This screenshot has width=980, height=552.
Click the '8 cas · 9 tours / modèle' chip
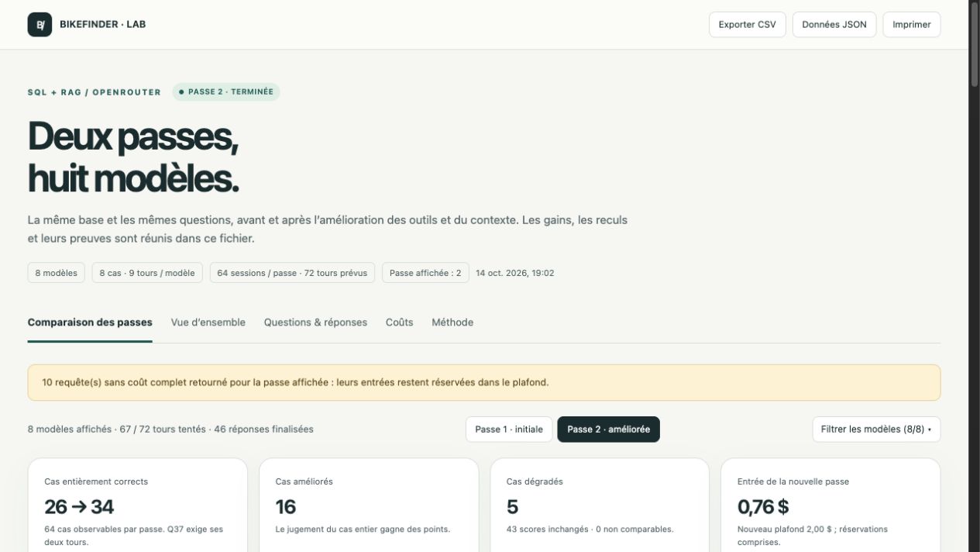point(147,273)
